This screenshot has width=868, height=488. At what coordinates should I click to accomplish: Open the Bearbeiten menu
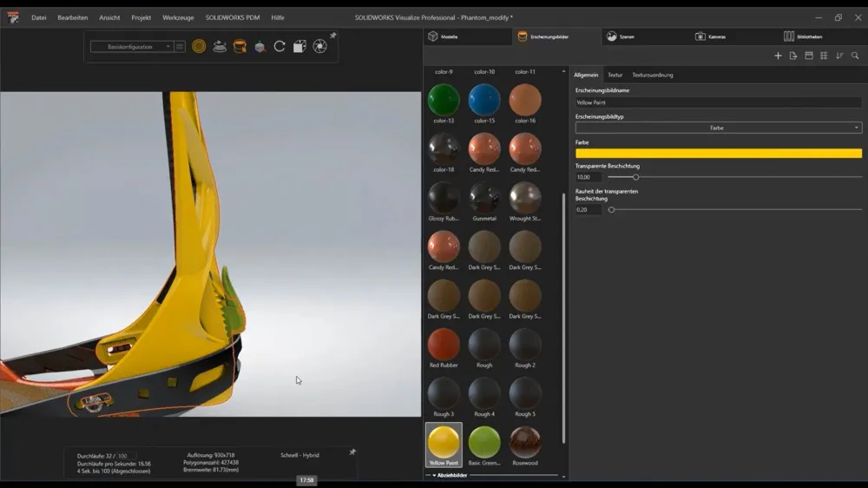click(73, 17)
